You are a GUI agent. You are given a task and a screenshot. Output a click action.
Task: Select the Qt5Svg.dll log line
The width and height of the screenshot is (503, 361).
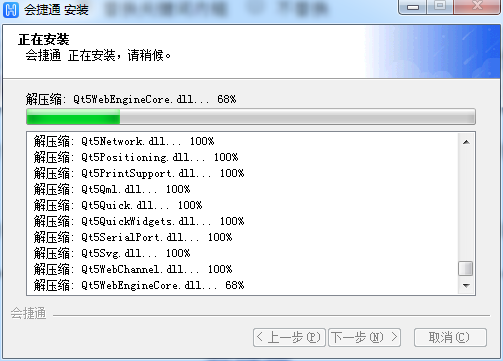112,253
